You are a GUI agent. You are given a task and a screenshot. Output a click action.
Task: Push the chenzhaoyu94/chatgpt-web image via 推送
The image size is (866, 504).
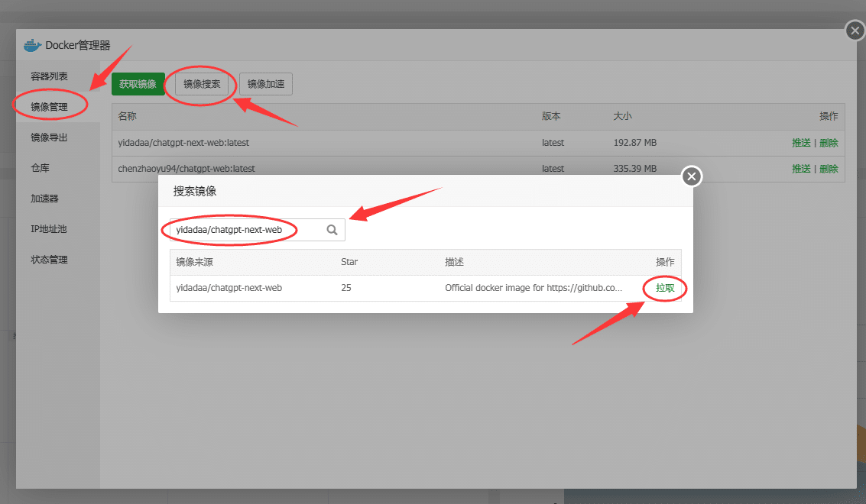[801, 169]
